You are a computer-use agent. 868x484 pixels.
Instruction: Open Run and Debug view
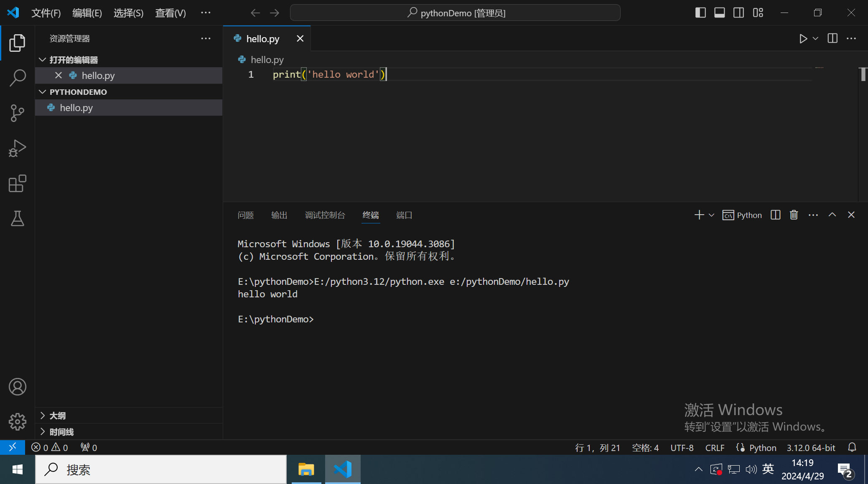click(x=17, y=148)
